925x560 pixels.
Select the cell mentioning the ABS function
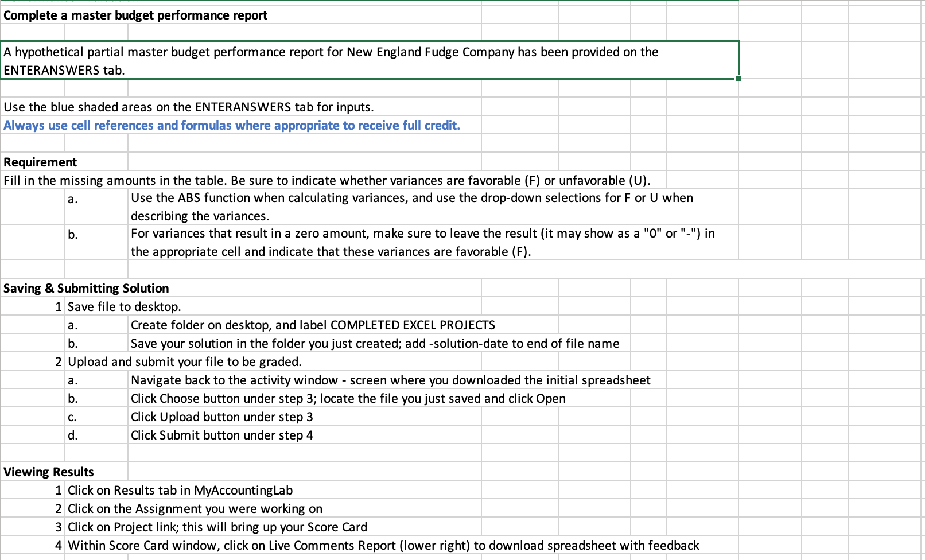pos(412,207)
